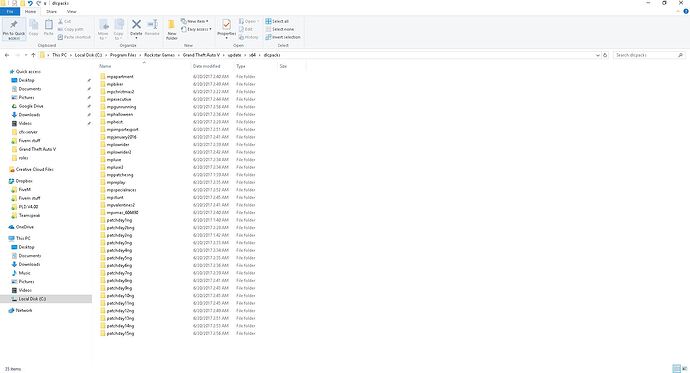
Task: Click the Rename icon in Organize
Action: click(152, 24)
